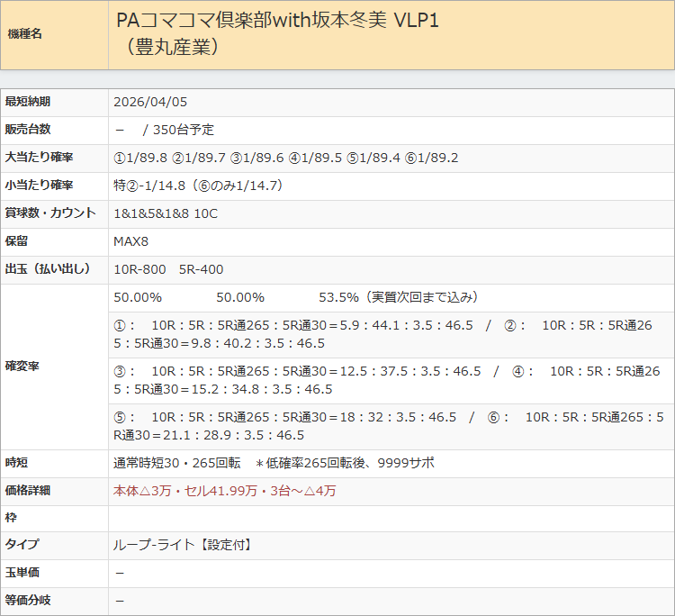Select the 機種名 header label
This screenshot has height=616, width=675.
[24, 33]
